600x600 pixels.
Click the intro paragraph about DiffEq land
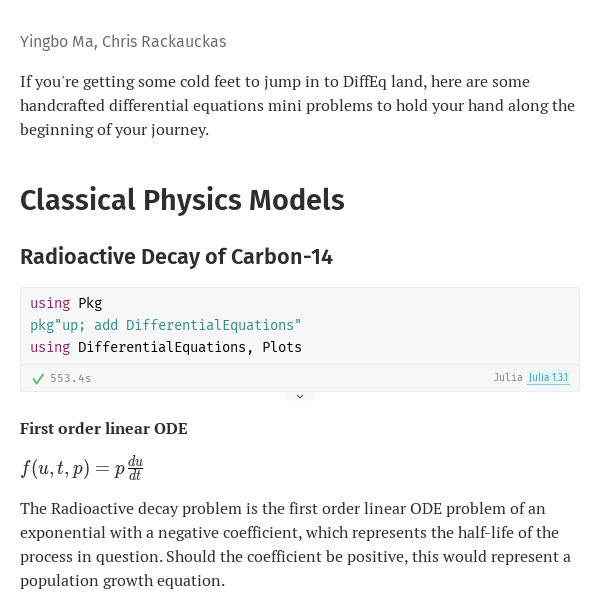[297, 106]
